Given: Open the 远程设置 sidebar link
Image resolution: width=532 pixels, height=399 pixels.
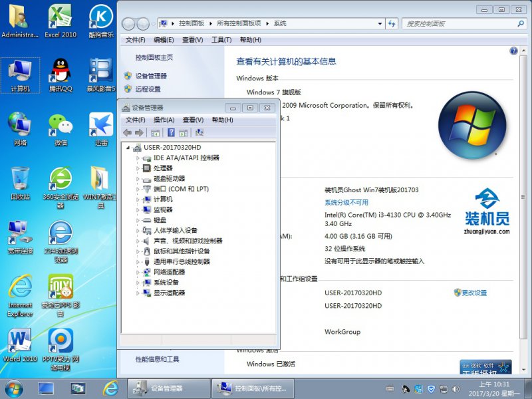Looking at the screenshot, I should tap(148, 89).
